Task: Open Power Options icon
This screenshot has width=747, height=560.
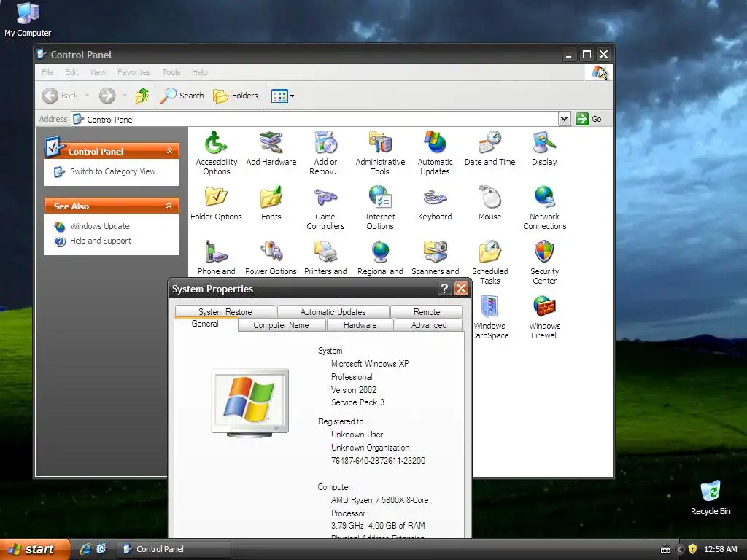Action: (271, 257)
